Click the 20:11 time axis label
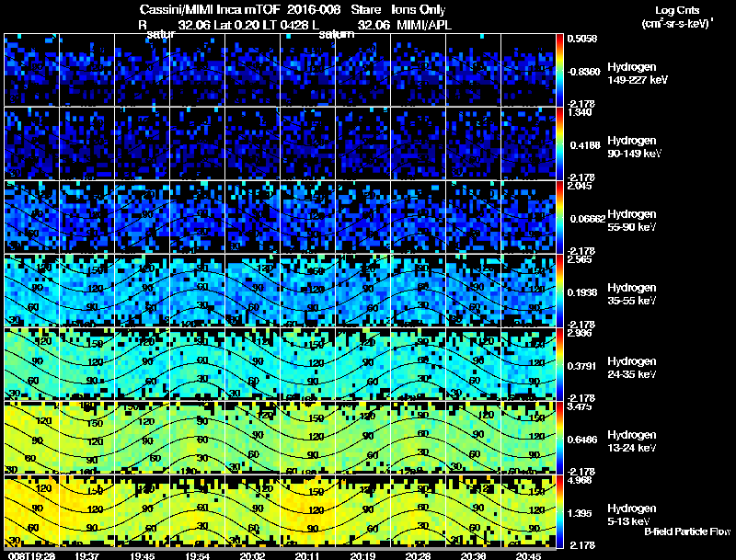Viewport: 736px width, 560px height. point(307,555)
